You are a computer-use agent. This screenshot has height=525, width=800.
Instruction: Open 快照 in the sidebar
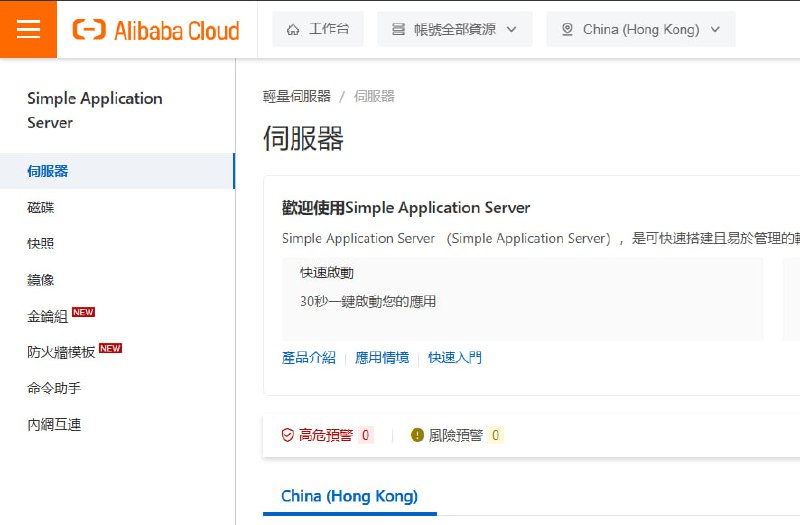(x=41, y=243)
